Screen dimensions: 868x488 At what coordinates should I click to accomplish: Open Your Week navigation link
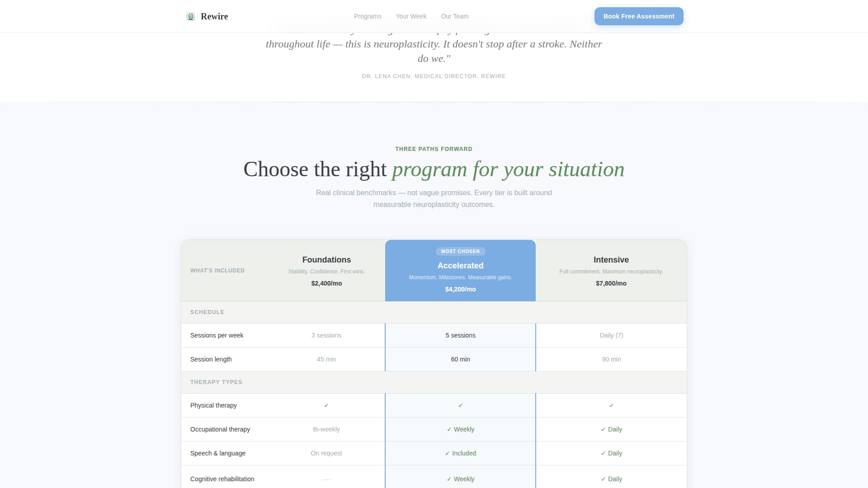[x=411, y=16]
